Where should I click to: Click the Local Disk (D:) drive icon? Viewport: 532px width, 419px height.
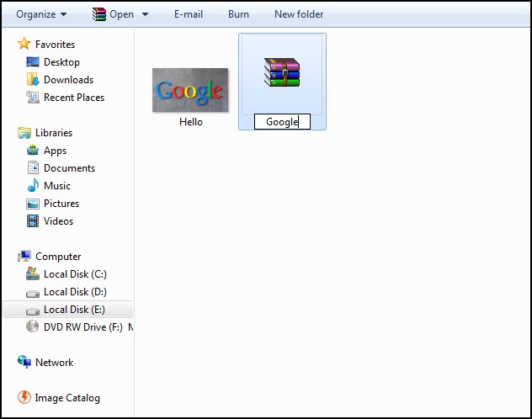pyautogui.click(x=33, y=294)
